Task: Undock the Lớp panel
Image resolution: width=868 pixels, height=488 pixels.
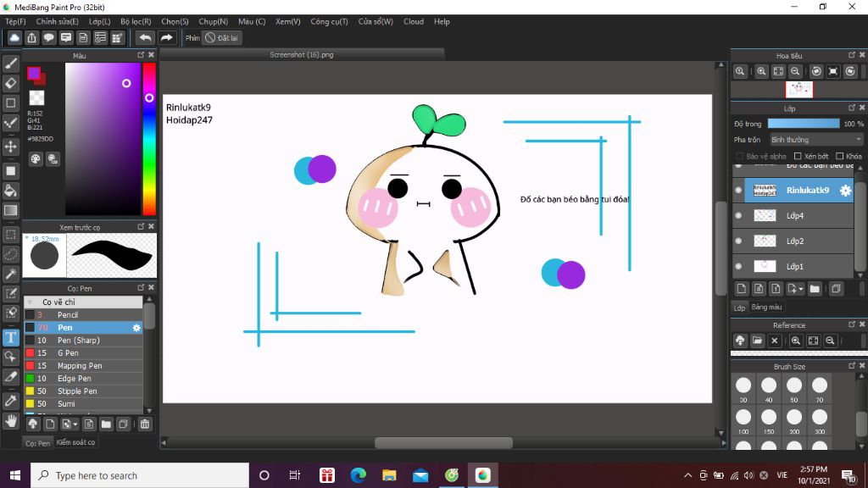Action: tap(851, 108)
